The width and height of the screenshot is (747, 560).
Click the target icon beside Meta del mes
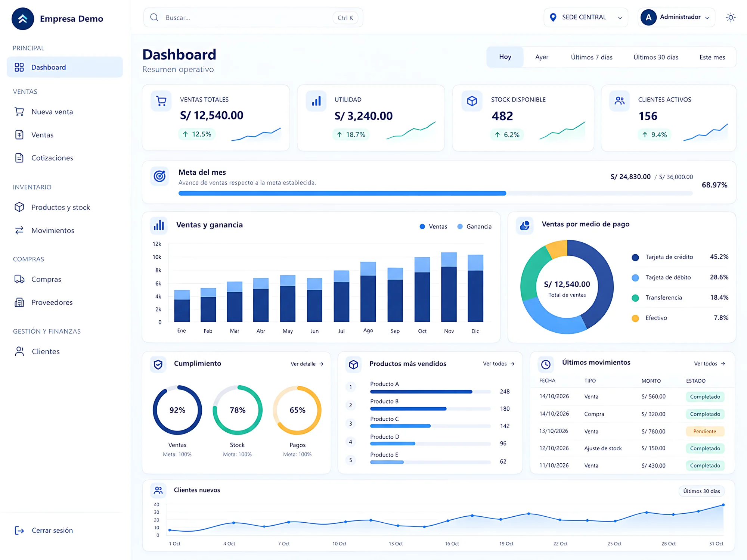click(160, 176)
